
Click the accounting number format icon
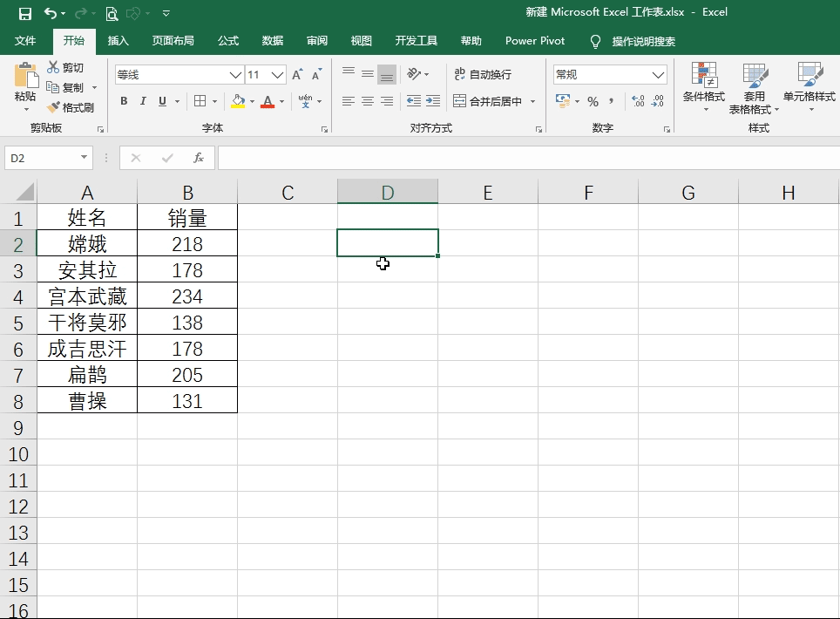(563, 101)
